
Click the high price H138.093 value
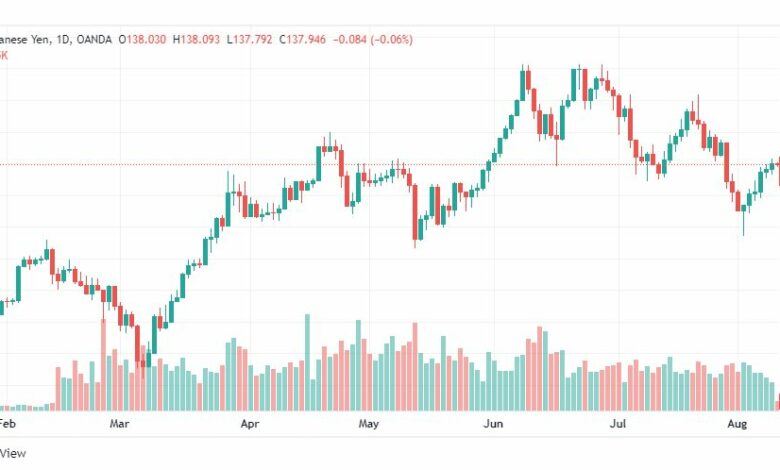click(x=196, y=39)
